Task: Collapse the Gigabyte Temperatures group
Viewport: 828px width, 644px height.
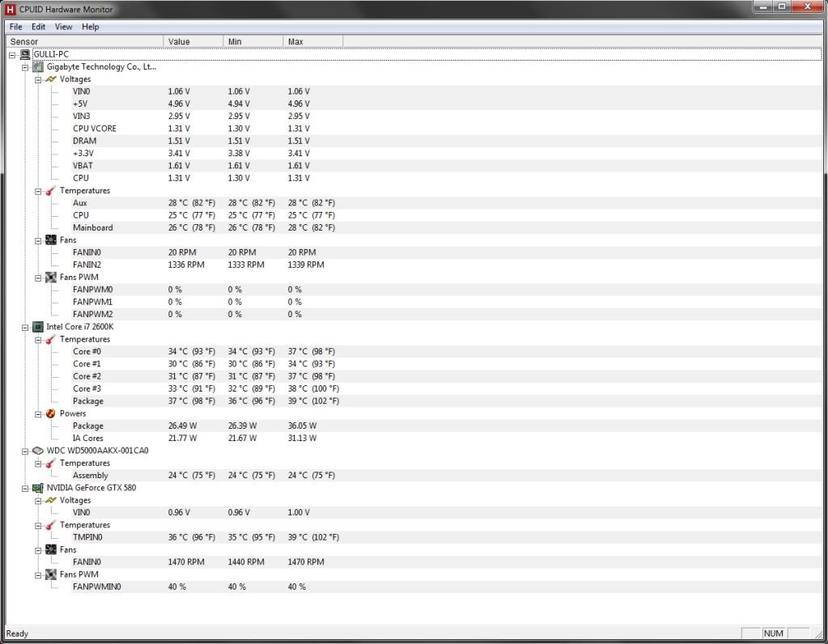Action: pos(38,191)
